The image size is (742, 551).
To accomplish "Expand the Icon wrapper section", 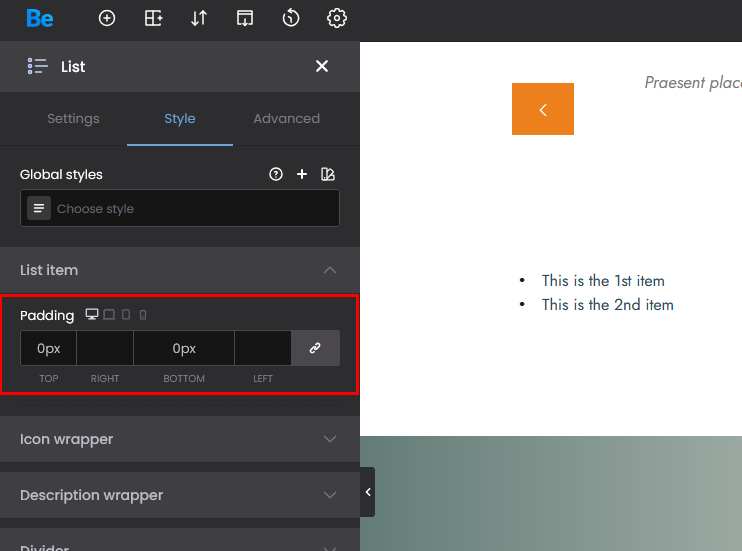I will pos(180,439).
